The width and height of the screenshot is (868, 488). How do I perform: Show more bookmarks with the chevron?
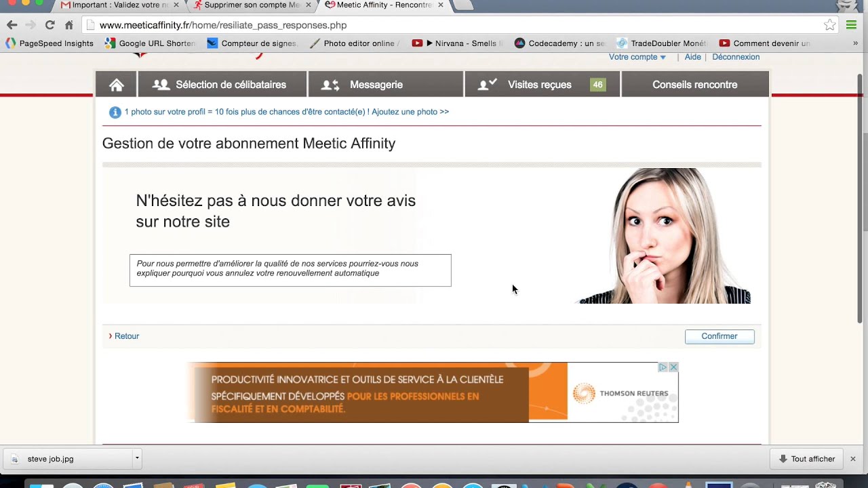click(855, 43)
